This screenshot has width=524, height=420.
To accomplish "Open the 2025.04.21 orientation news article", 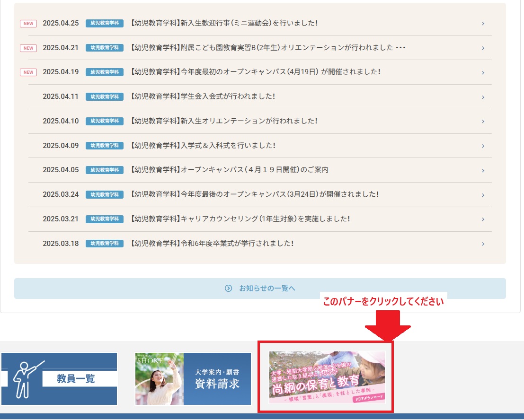I will pos(267,48).
